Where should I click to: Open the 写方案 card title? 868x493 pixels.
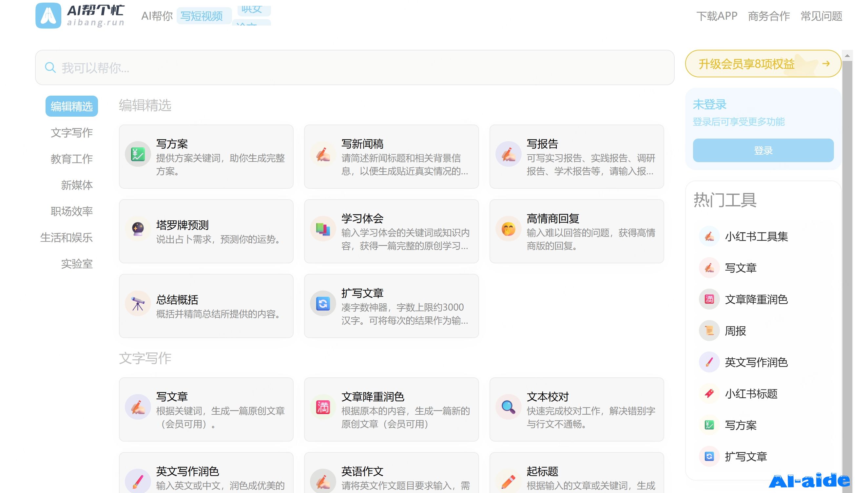pyautogui.click(x=172, y=144)
